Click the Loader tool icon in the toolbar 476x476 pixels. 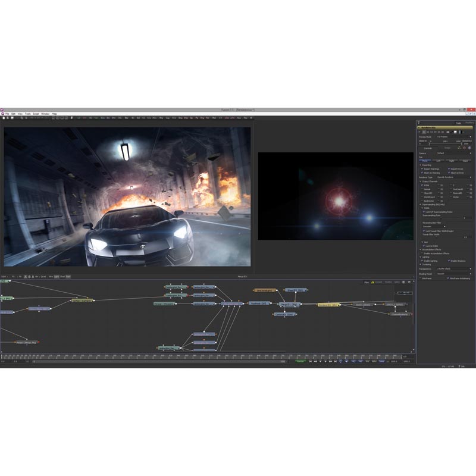[x=79, y=117]
